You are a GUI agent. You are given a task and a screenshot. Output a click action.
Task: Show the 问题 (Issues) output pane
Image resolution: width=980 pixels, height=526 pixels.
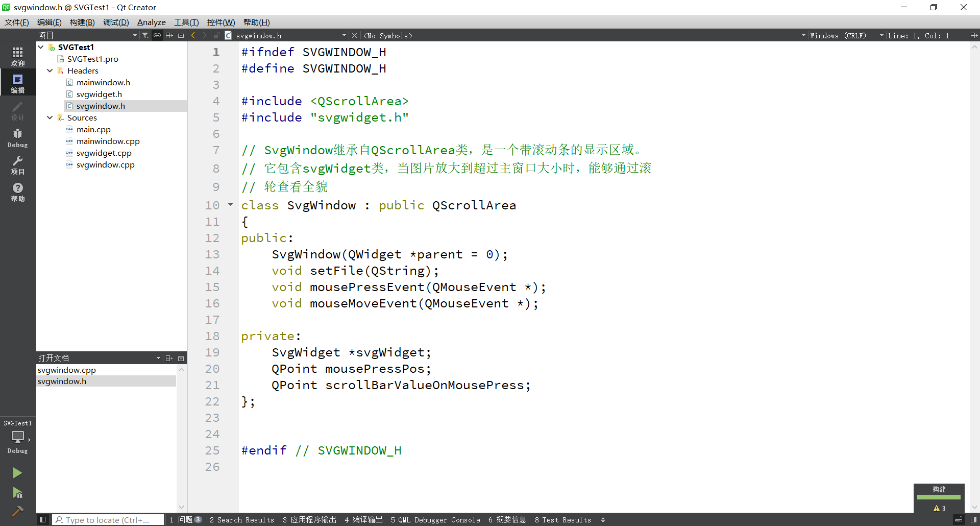186,520
